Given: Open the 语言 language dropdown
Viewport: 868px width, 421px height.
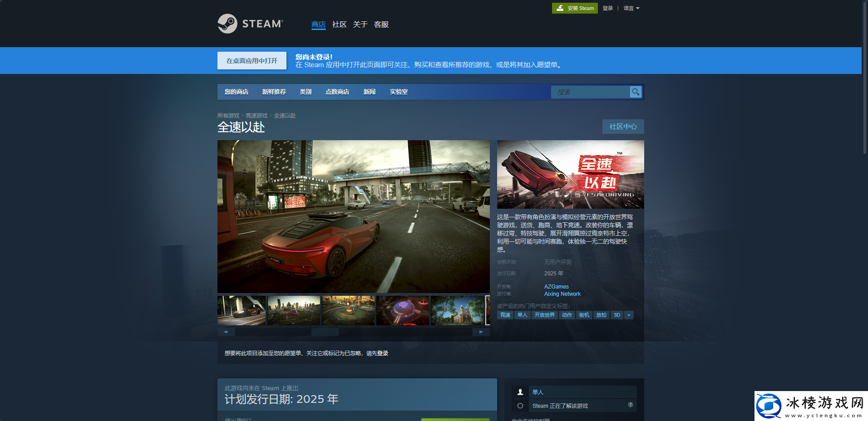Looking at the screenshot, I should [x=631, y=8].
